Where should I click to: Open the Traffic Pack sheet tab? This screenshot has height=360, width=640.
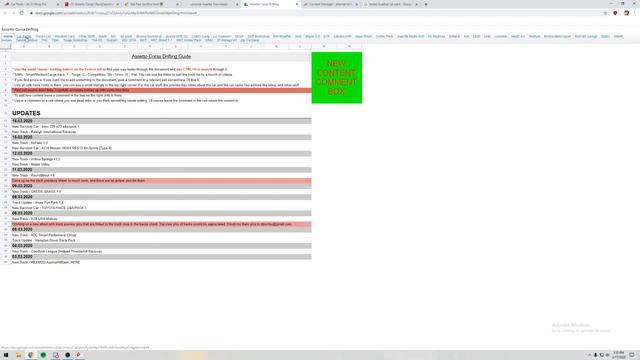click(x=384, y=36)
